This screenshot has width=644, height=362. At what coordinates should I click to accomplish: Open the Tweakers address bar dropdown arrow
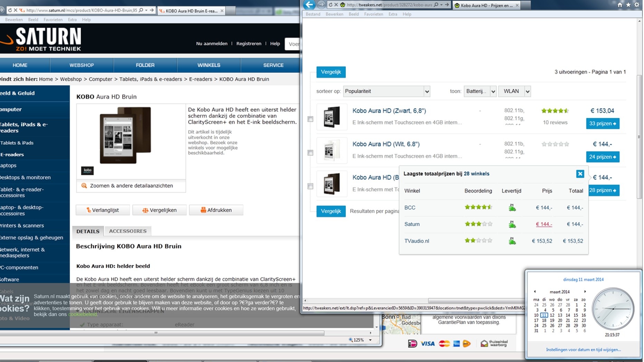coord(442,5)
